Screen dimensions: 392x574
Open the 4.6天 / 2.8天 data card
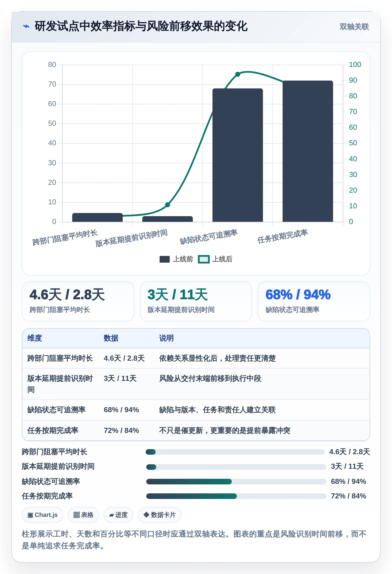(78, 301)
